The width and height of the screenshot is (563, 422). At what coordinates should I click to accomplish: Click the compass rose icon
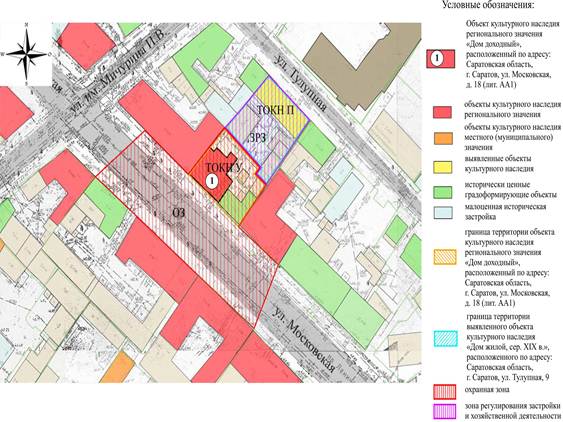[x=26, y=55]
